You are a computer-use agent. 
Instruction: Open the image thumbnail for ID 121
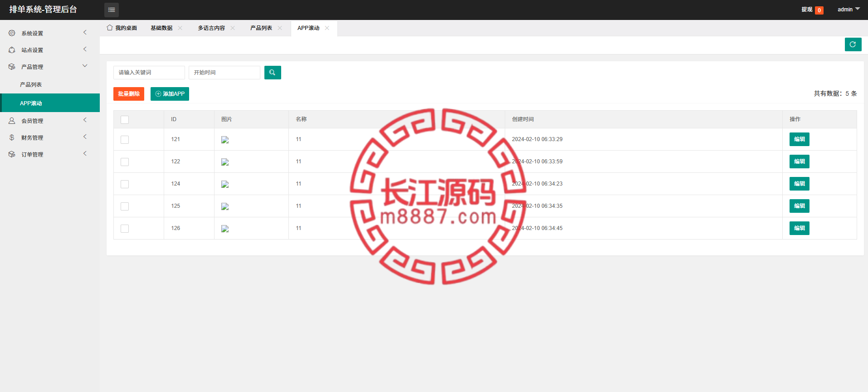coord(225,140)
